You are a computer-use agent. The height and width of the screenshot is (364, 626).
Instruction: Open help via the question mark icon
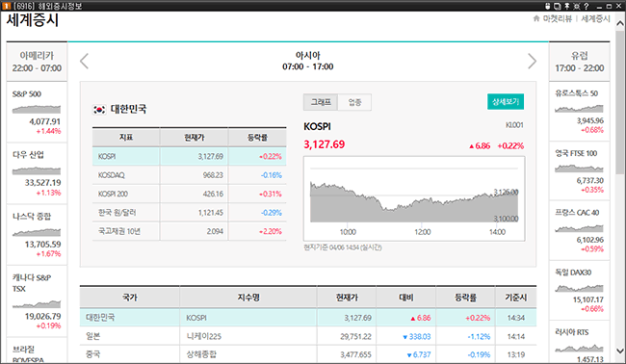(587, 6)
